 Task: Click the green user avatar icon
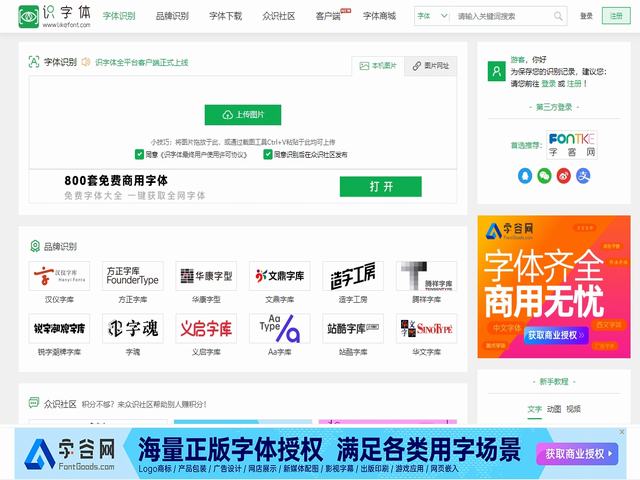pyautogui.click(x=497, y=71)
